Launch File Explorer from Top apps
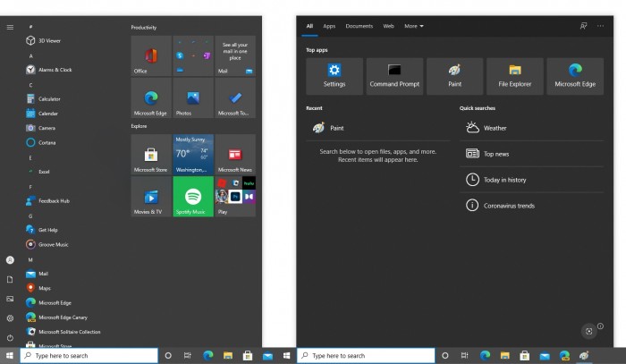Screen dimensions: 626x364 (x=515, y=76)
